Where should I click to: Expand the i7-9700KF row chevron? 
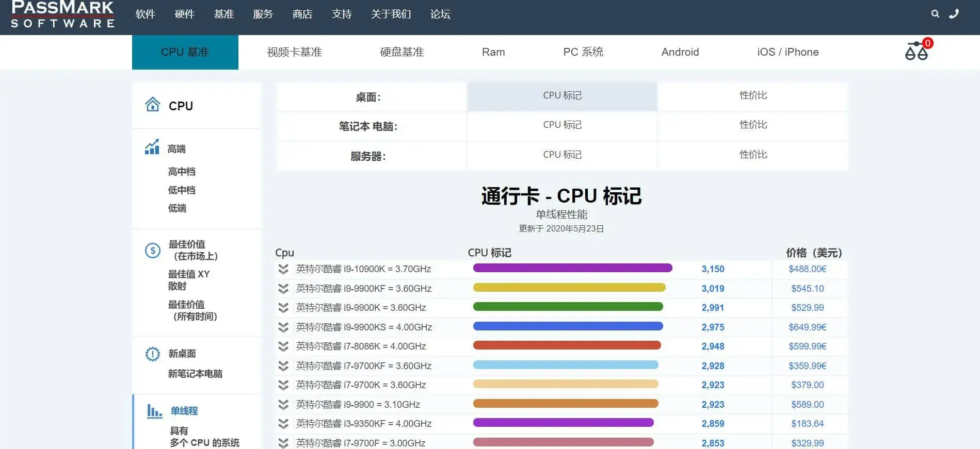pyautogui.click(x=283, y=365)
